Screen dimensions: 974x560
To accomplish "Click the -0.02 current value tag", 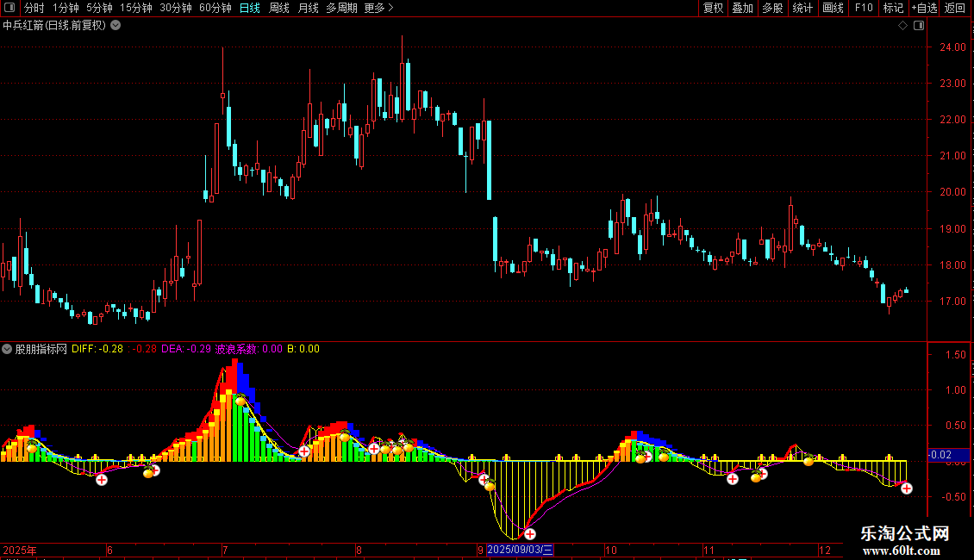I will pos(948,455).
